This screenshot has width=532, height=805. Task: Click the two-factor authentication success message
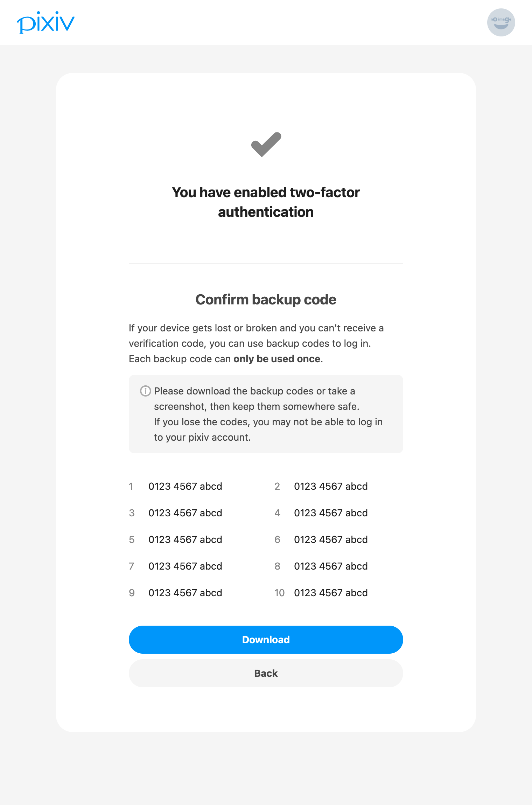click(x=266, y=202)
